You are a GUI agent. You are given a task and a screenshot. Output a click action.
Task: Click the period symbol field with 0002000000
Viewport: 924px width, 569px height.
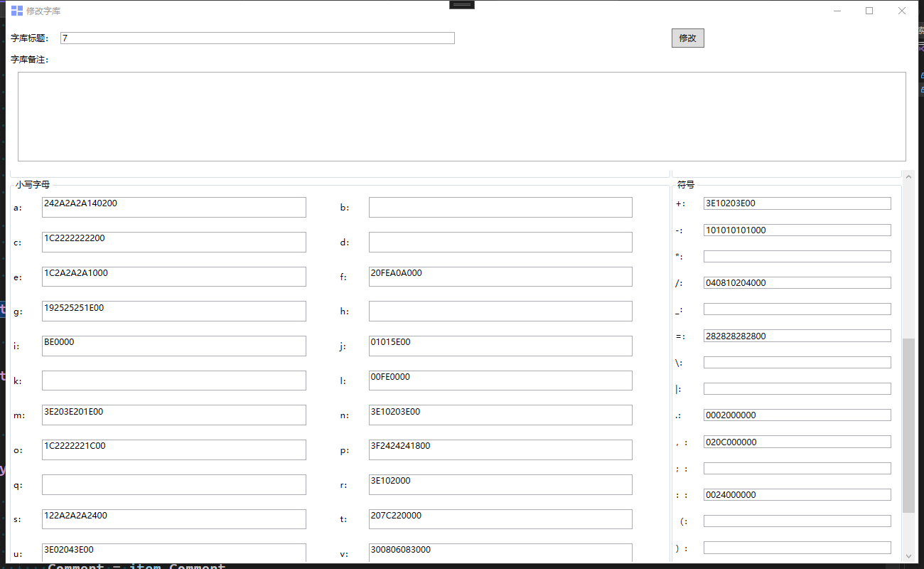(x=797, y=415)
